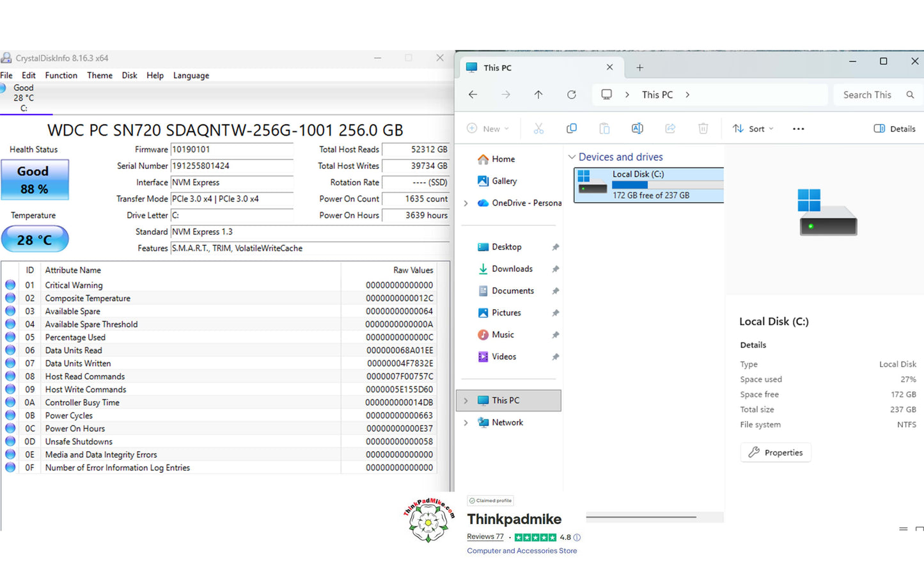Go up one level with Up arrow
Viewport: 924px width, 581px height.
(538, 95)
